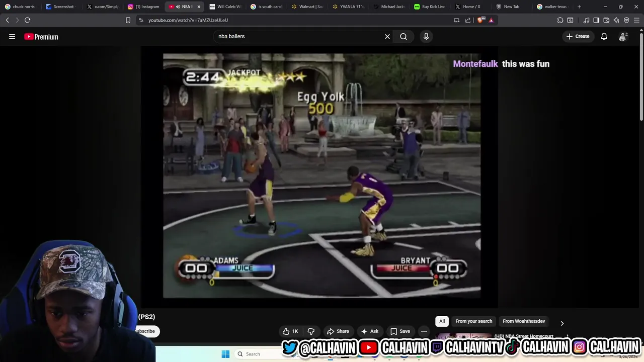Screen dimensions: 644x362
Task: Dislike the video thumbs down
Action: pyautogui.click(x=311, y=331)
